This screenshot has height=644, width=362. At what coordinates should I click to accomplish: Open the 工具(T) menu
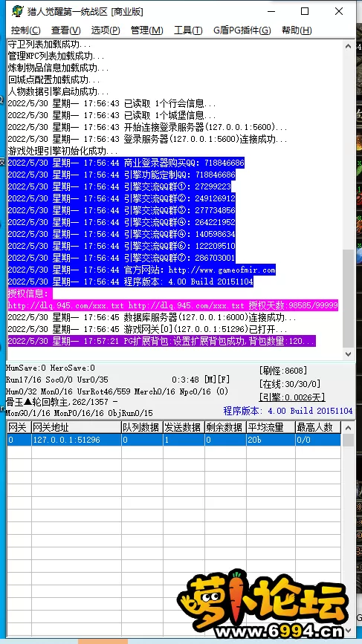[188, 30]
